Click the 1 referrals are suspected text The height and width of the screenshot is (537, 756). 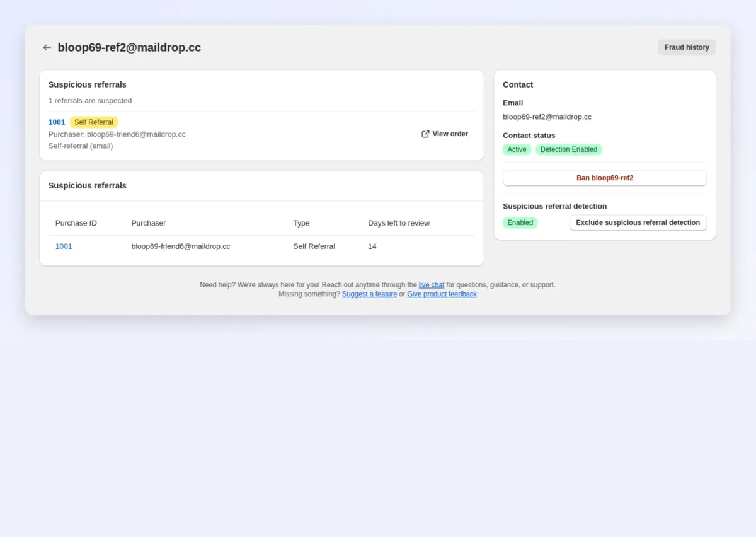pos(90,101)
